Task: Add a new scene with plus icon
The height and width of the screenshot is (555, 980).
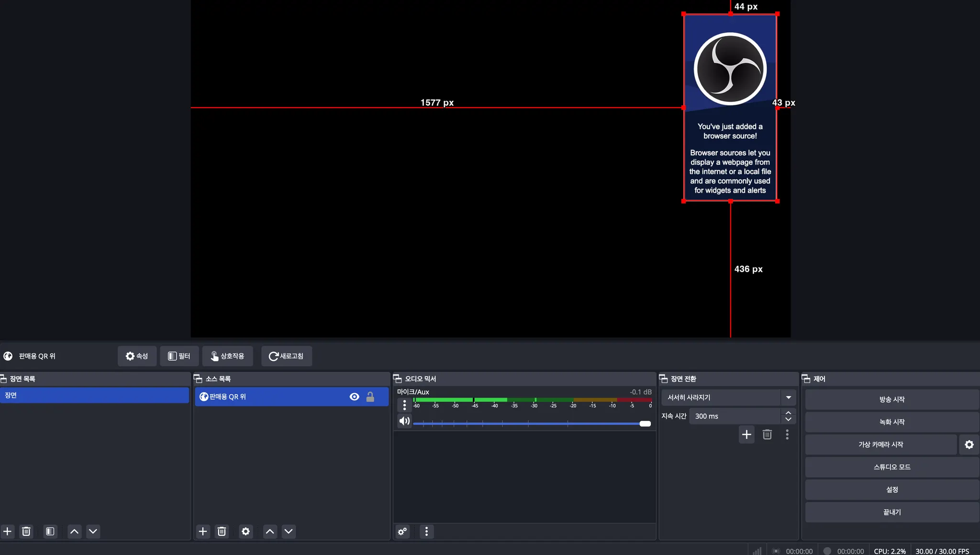Action: coord(8,531)
